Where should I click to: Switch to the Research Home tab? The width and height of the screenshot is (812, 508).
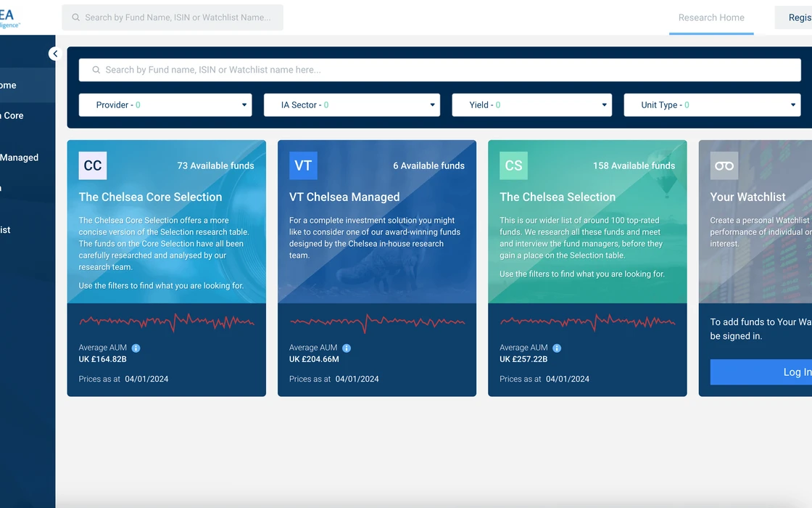click(711, 17)
